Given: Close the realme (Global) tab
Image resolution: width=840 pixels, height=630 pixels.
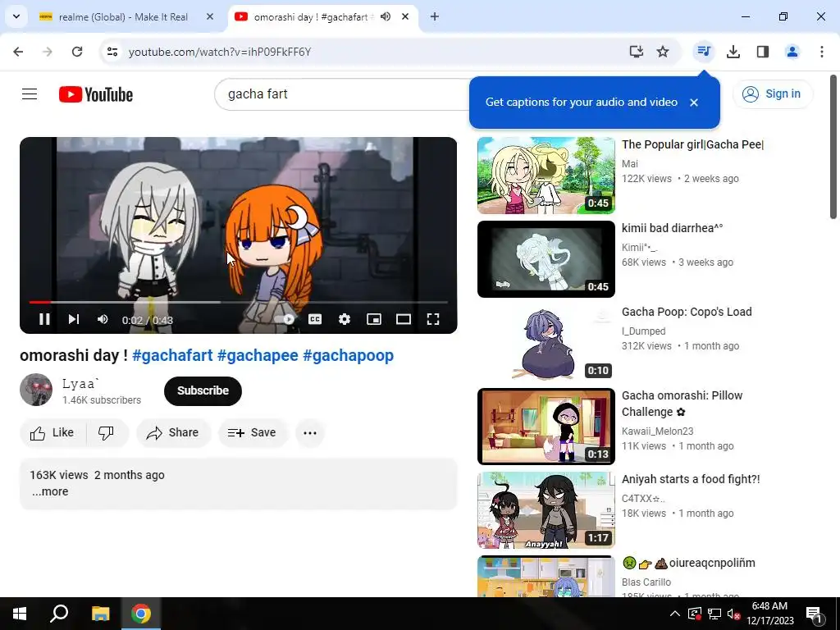Looking at the screenshot, I should coord(210,16).
